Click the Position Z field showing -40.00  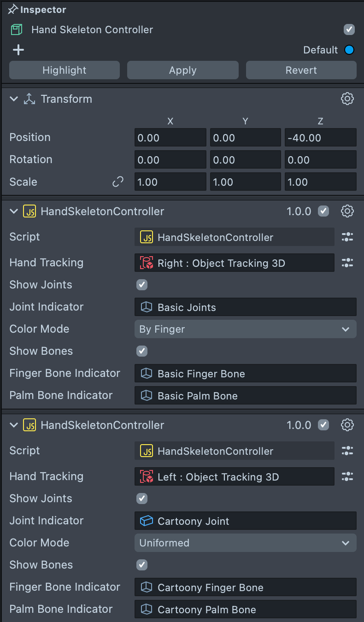[320, 138]
